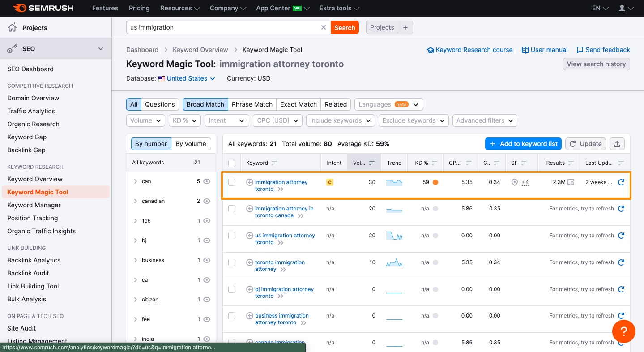Click the orange KD difficulty indicator dot
The image size is (644, 352).
pos(435,182)
